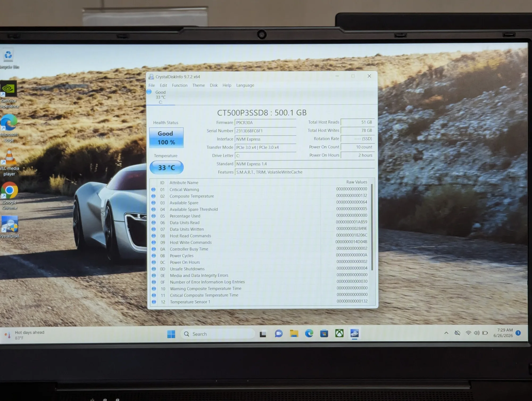532x401 pixels.
Task: Click the Serial Number field
Action: point(265,131)
